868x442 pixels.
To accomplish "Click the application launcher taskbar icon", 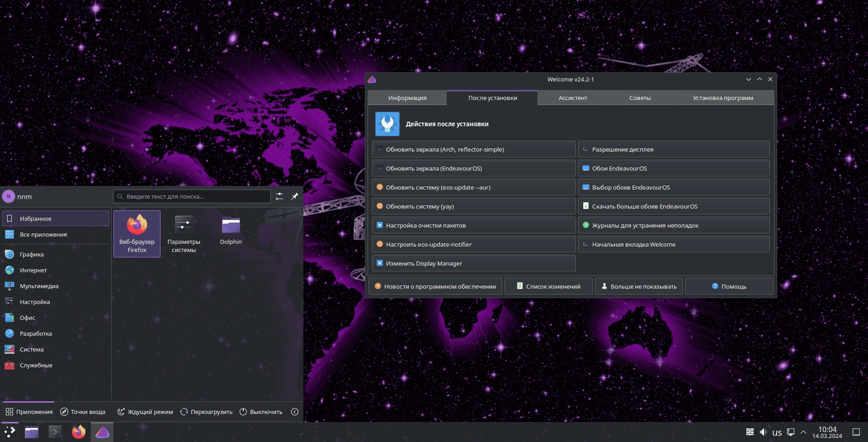I will click(x=10, y=432).
